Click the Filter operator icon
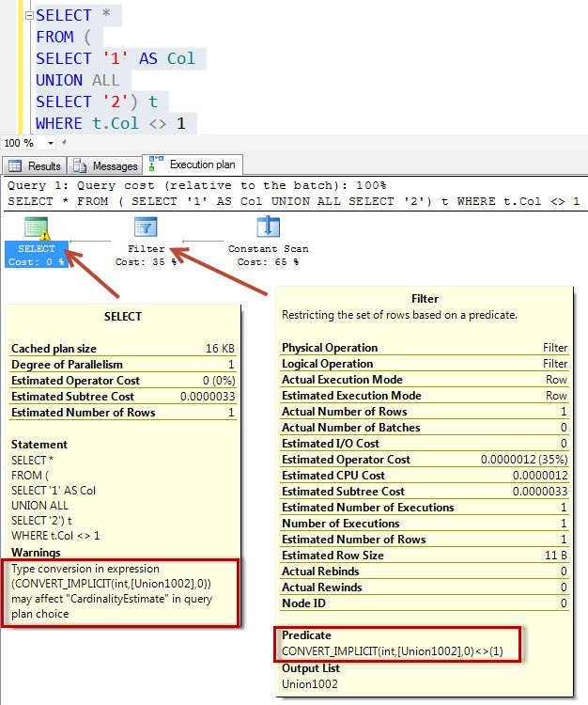The width and height of the screenshot is (588, 705). click(146, 227)
